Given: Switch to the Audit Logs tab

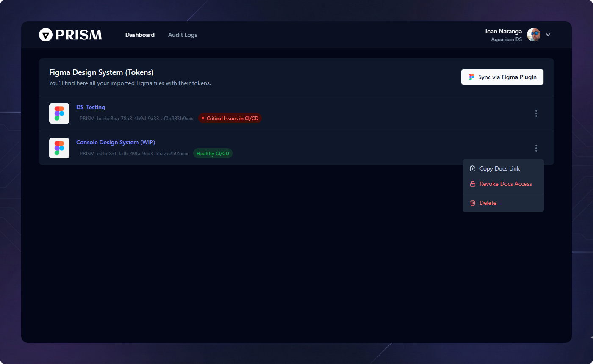Looking at the screenshot, I should coord(183,35).
